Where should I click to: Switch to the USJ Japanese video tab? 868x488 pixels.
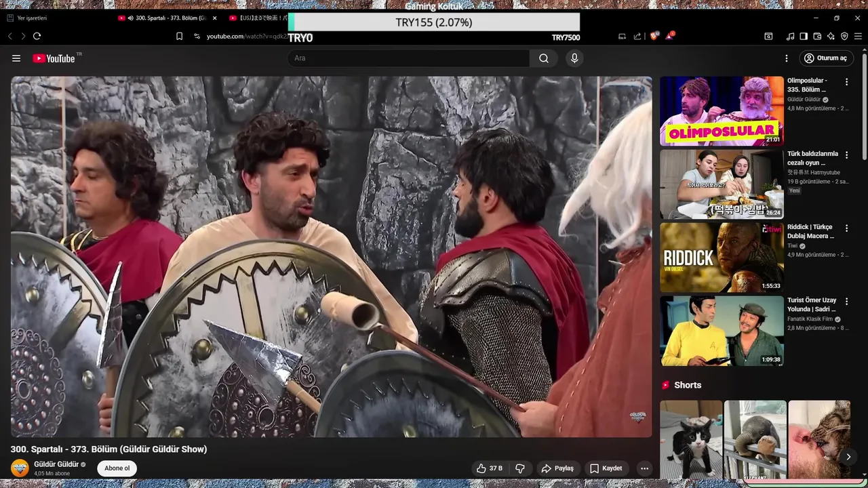[x=258, y=18]
